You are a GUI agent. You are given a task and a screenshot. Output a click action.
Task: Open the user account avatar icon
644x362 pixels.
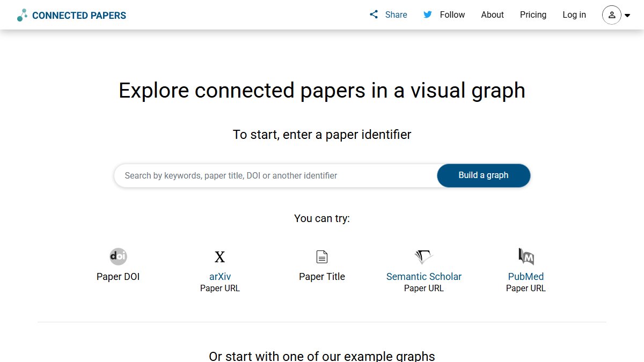pyautogui.click(x=612, y=15)
